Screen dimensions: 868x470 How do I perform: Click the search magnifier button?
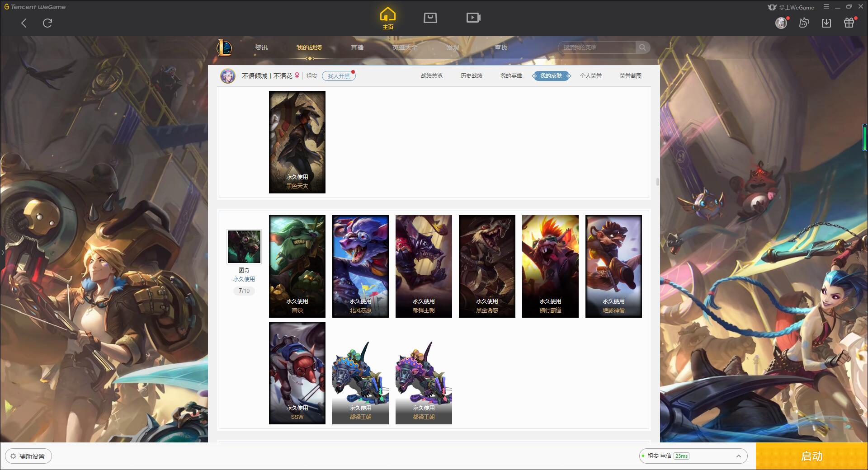(642, 47)
